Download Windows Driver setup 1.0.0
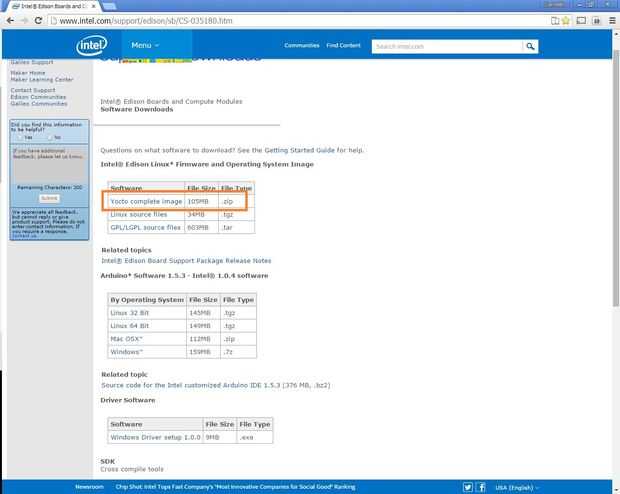Screen dimensions: 620x494 pyautogui.click(x=155, y=437)
